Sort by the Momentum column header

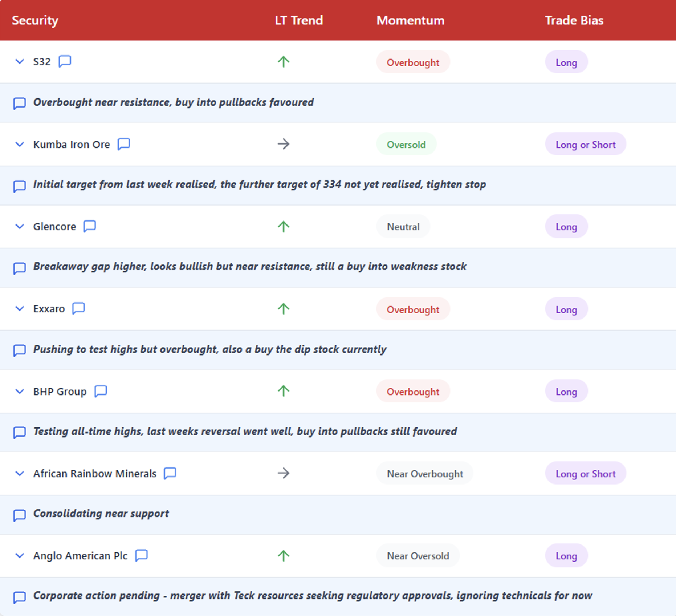pyautogui.click(x=410, y=20)
